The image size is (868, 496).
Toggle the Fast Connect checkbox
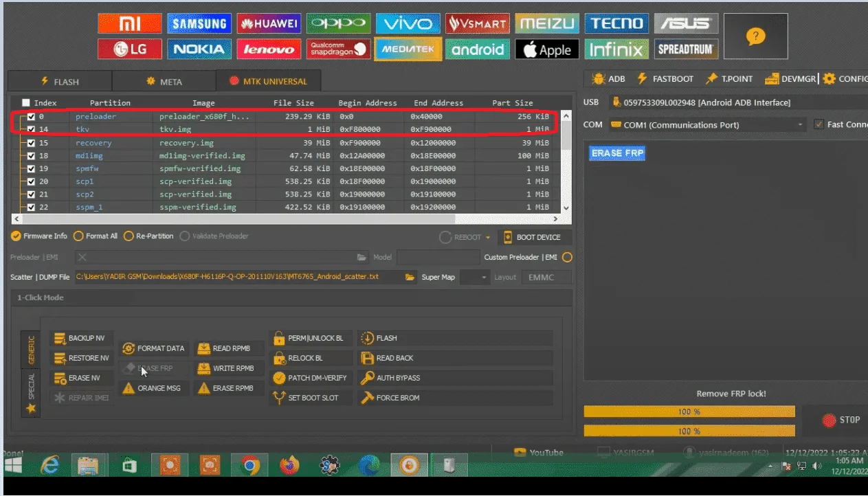[819, 124]
